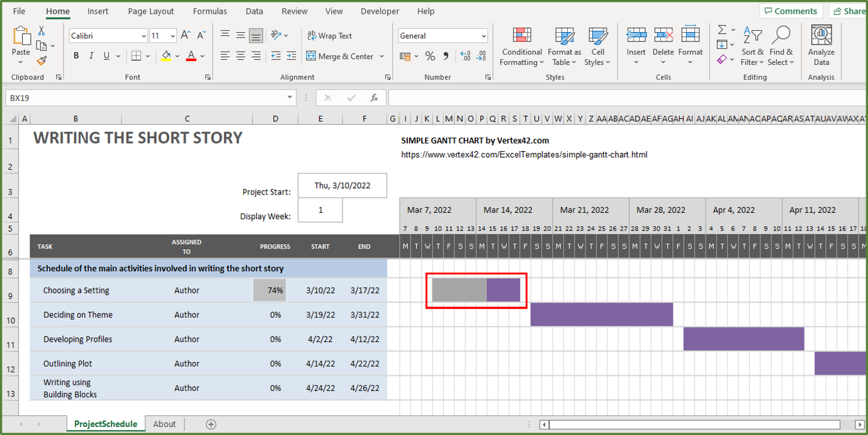Toggle bold formatting
Screen dimensions: 868x435
click(x=76, y=55)
